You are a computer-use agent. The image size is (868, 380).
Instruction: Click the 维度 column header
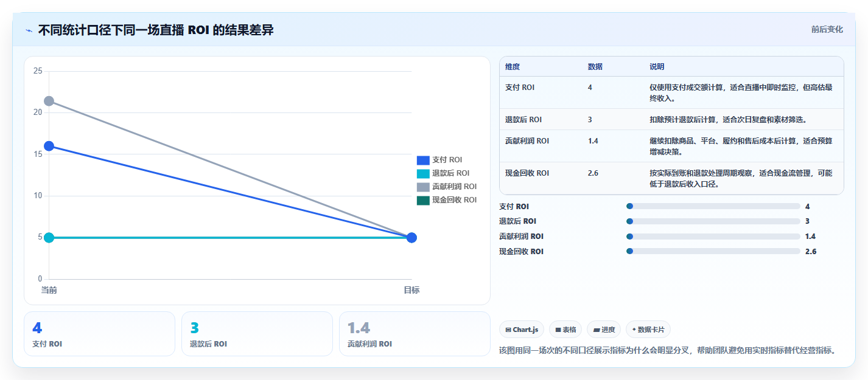tap(513, 67)
